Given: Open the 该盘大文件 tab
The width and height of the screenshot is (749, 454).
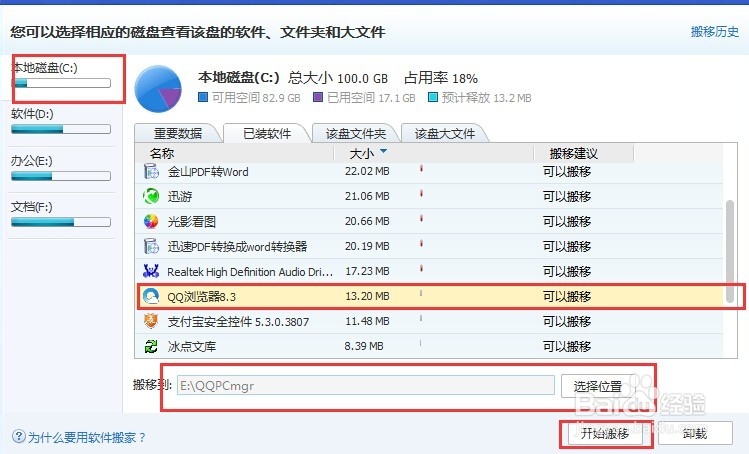Looking at the screenshot, I should (x=444, y=133).
